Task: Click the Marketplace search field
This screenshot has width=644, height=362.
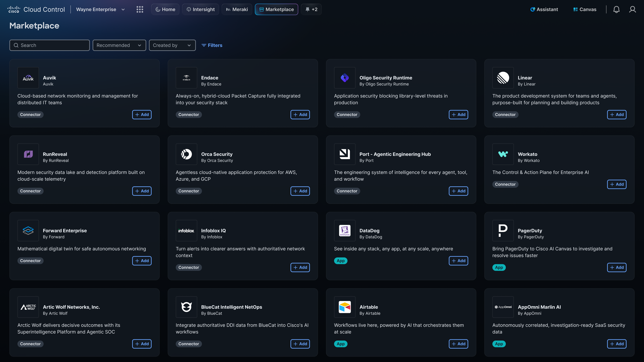Action: point(50,45)
